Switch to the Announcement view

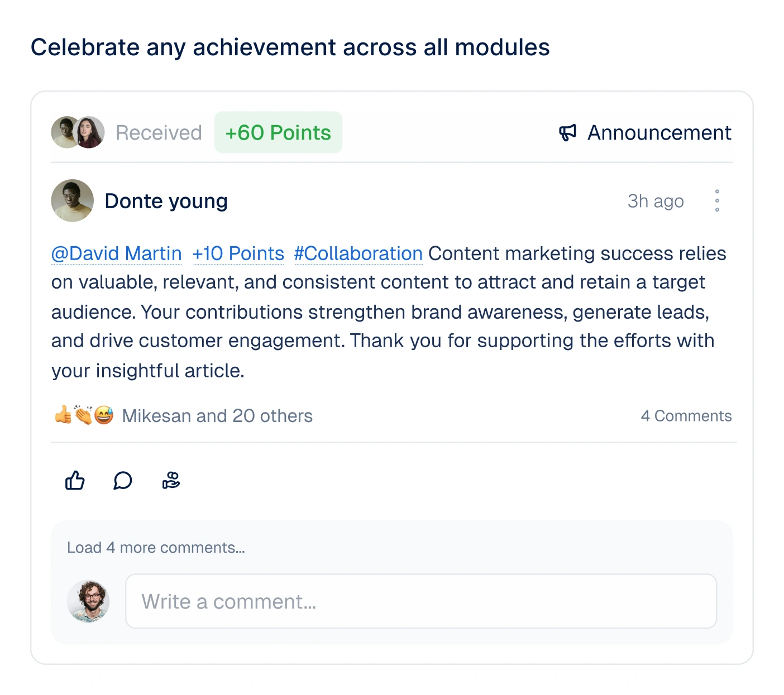pos(659,132)
